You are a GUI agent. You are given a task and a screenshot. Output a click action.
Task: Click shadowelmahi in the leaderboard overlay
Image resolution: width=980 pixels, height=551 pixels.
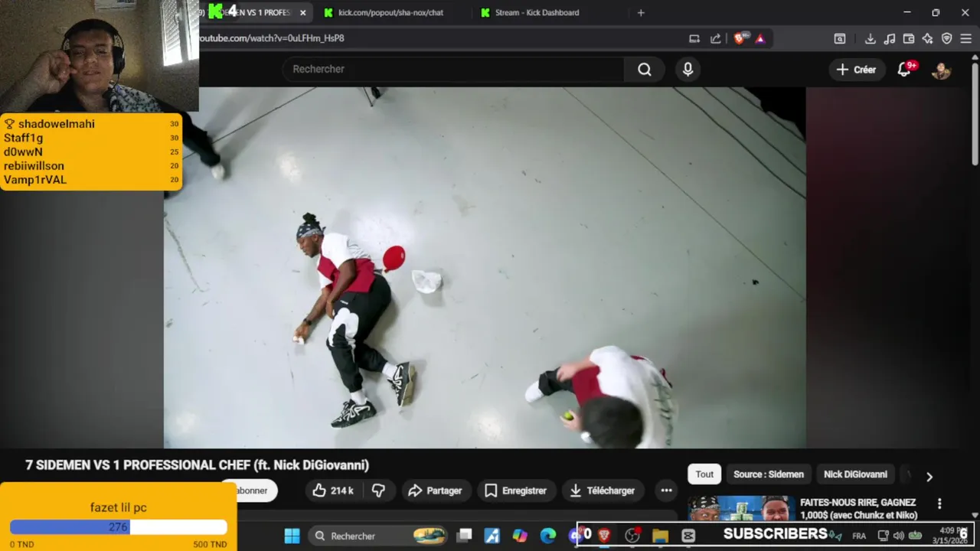(57, 124)
